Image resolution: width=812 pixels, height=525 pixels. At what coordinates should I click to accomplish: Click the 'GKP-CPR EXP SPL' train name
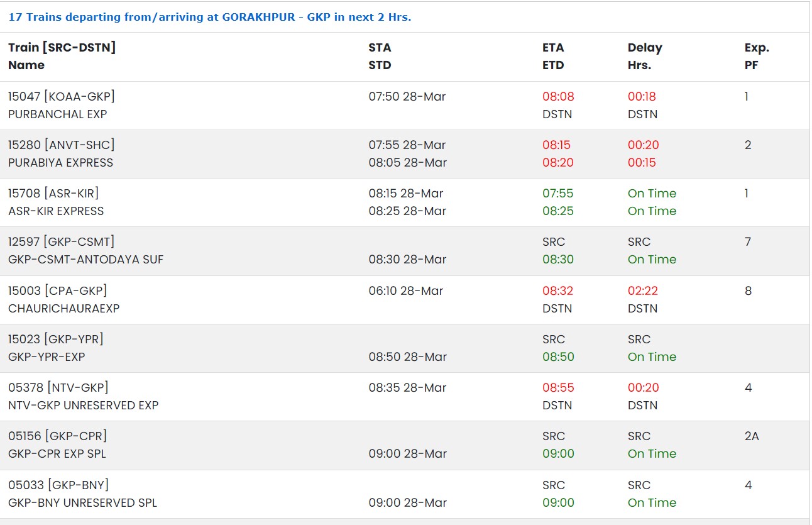point(58,454)
